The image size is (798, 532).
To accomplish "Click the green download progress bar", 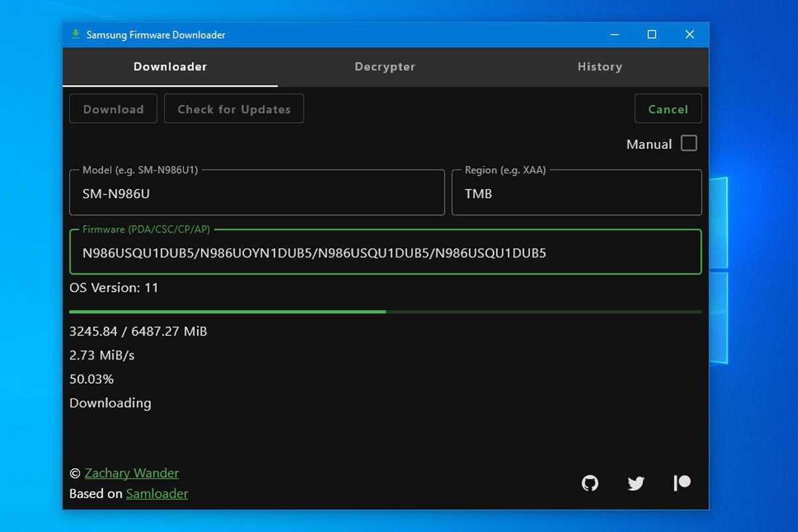I will [x=385, y=311].
